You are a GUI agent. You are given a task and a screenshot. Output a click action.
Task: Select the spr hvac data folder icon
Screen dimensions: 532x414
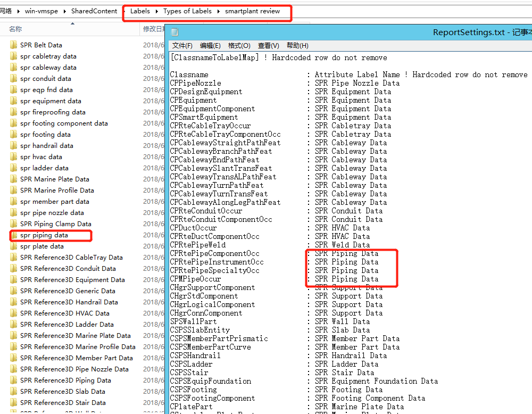click(14, 157)
